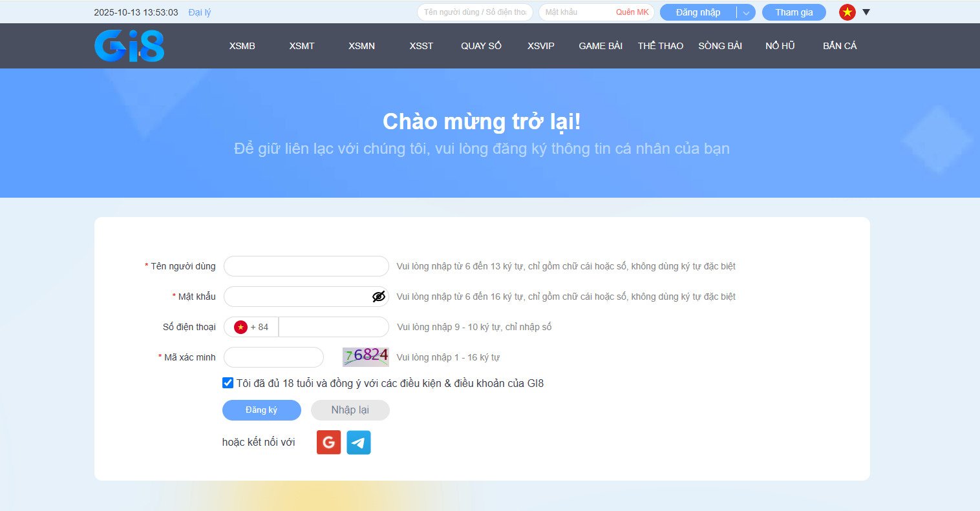Click the Tham gia button
Screen dimensions: 980x511
point(793,12)
